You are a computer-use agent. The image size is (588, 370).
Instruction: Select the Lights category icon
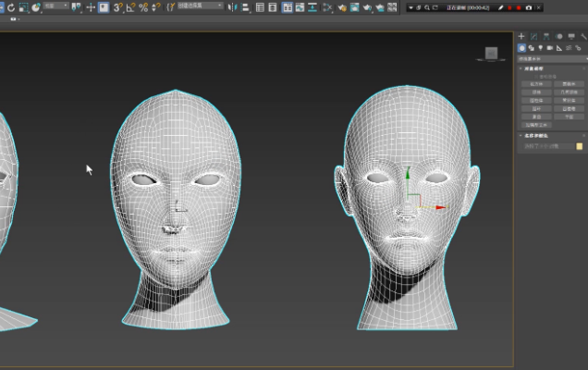(x=541, y=47)
